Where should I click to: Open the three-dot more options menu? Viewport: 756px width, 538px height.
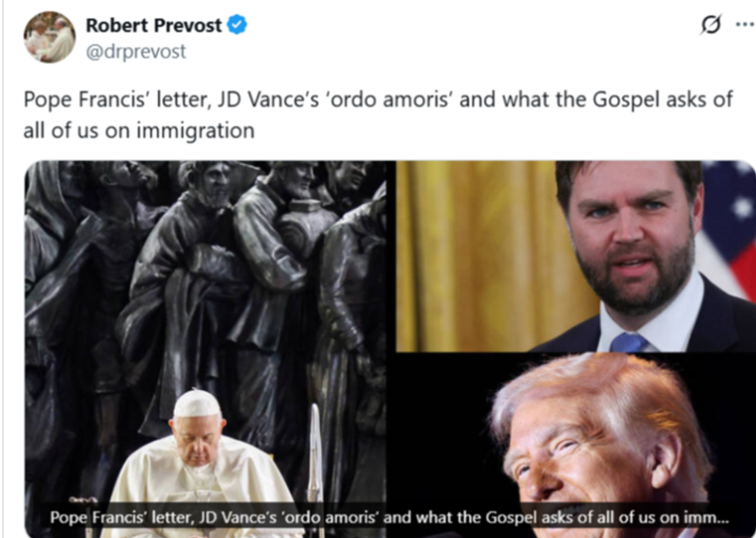coord(745,24)
